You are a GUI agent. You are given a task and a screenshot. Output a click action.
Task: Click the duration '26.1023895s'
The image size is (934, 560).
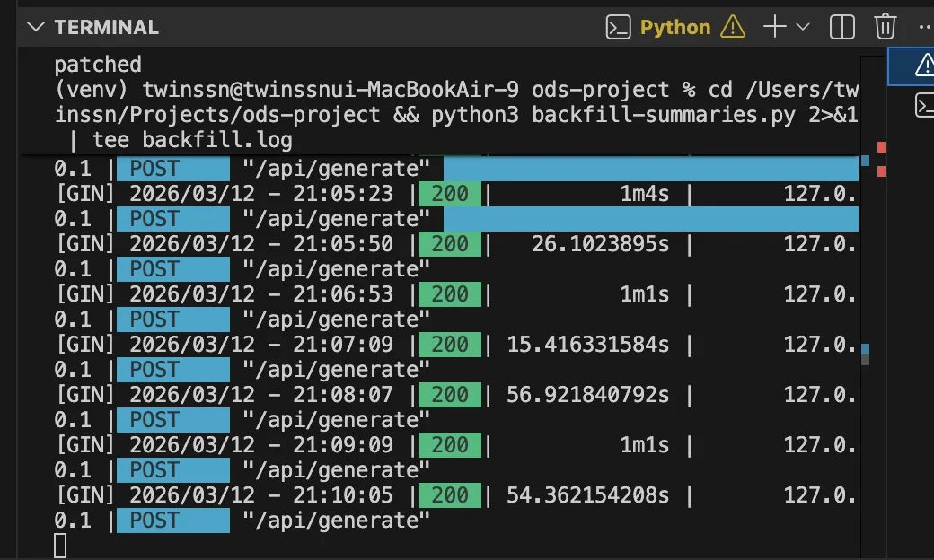(x=601, y=244)
